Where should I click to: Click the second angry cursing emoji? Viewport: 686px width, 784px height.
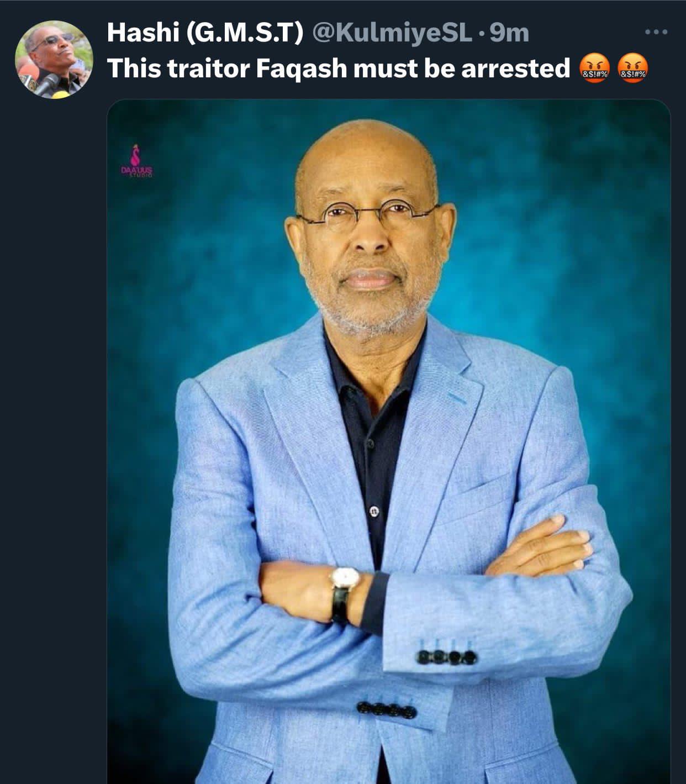[x=633, y=69]
